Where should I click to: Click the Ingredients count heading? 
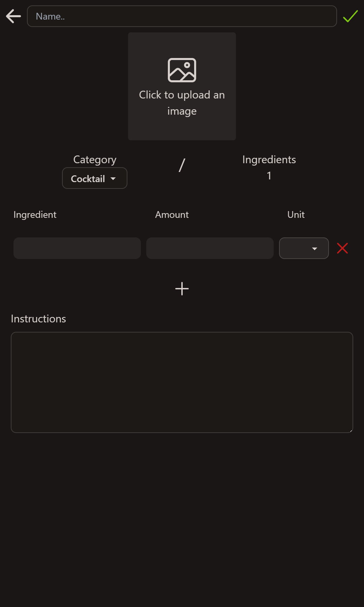coord(269,160)
